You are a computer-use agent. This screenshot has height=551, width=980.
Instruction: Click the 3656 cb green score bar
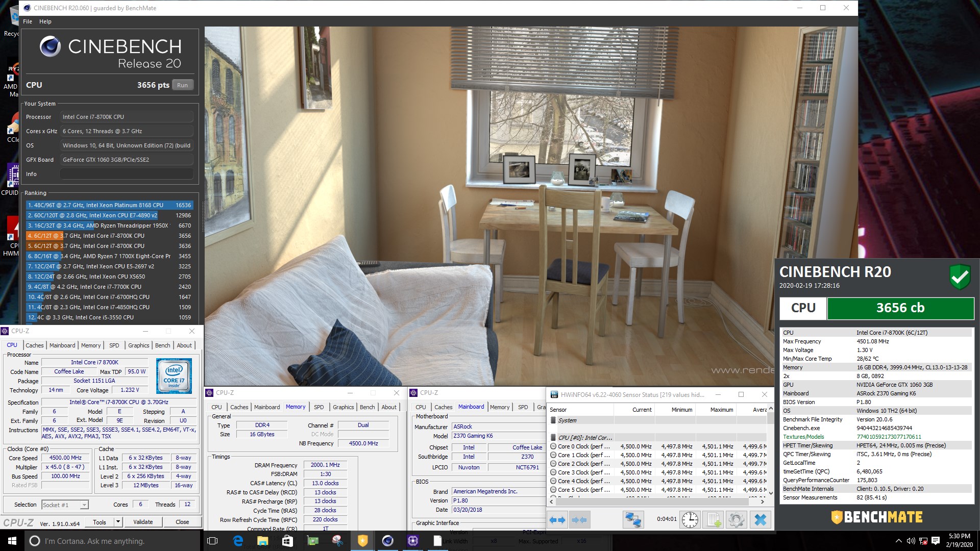coord(900,308)
